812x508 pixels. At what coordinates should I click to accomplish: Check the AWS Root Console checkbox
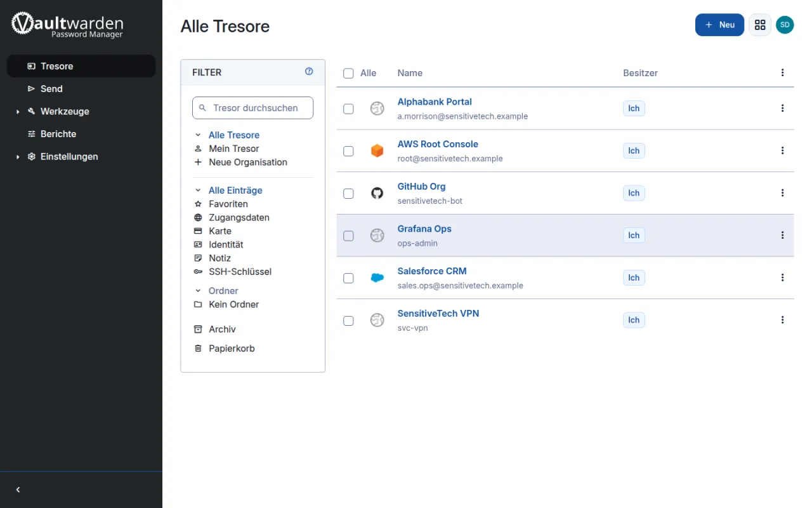coord(348,151)
